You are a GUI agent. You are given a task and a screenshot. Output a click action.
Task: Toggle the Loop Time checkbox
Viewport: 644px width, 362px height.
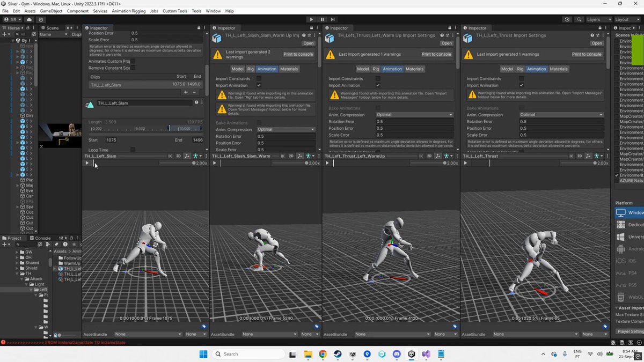pyautogui.click(x=133, y=150)
